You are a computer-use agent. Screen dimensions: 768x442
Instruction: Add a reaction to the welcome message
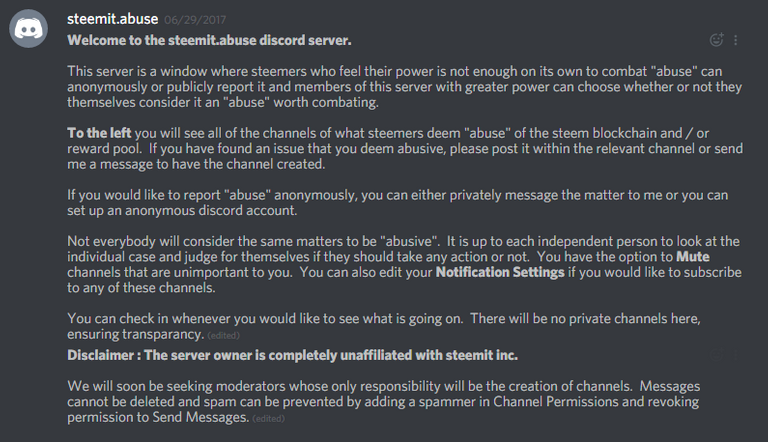point(717,40)
